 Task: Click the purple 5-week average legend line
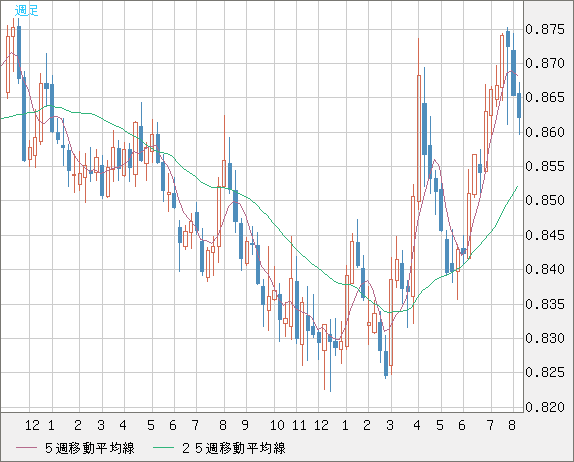coord(26,448)
